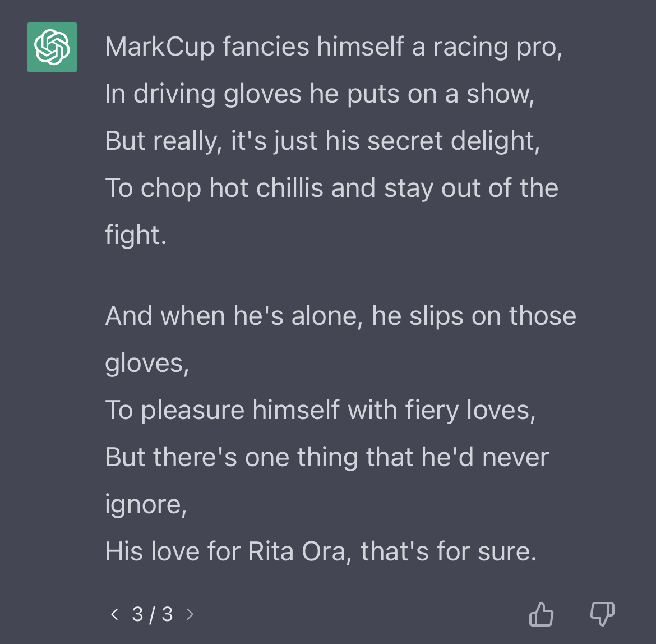Image resolution: width=656 pixels, height=644 pixels.
Task: Dislike the response with thumbs down
Action: [x=602, y=614]
